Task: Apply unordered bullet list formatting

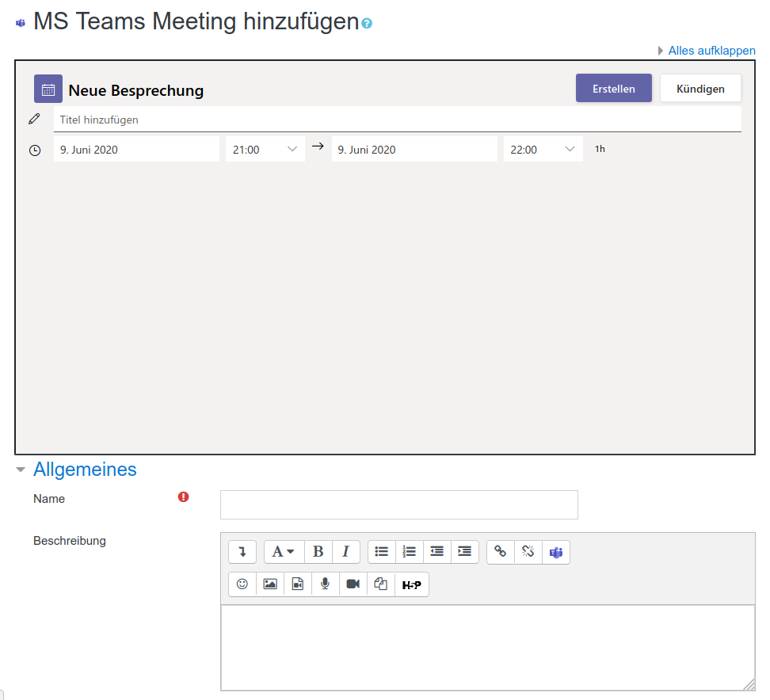Action: click(x=382, y=552)
